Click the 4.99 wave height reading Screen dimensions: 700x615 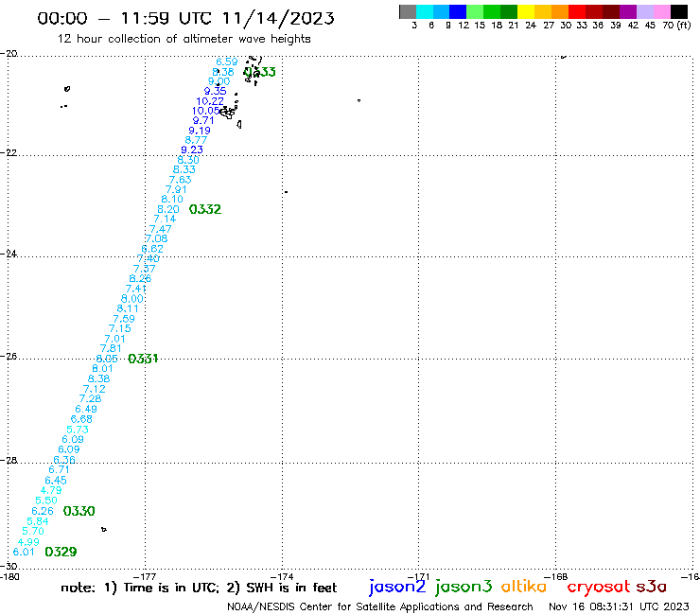tap(28, 542)
